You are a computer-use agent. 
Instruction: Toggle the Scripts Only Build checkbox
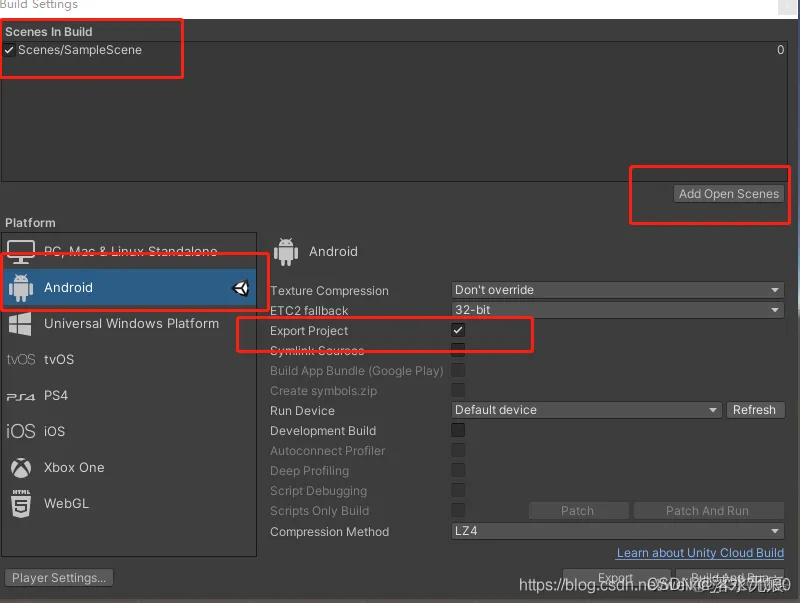tap(458, 510)
